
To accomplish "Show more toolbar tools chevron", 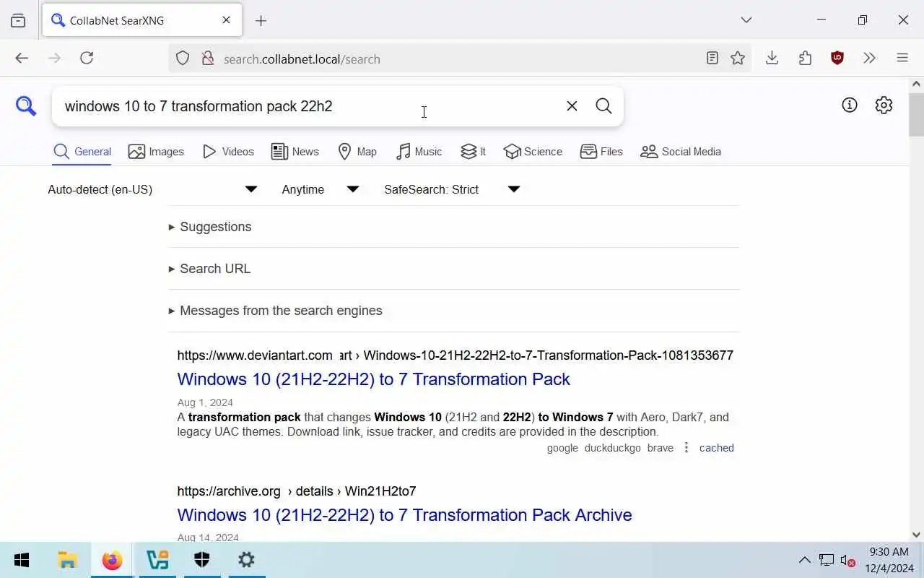I will click(x=869, y=59).
